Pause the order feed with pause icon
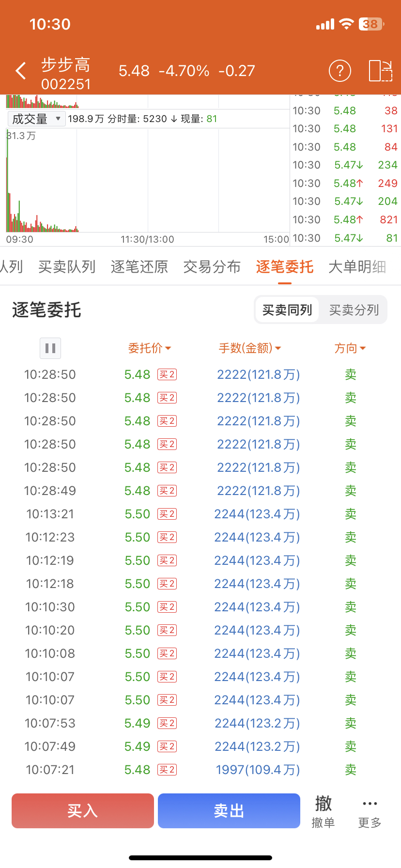The image size is (401, 868). (50, 348)
